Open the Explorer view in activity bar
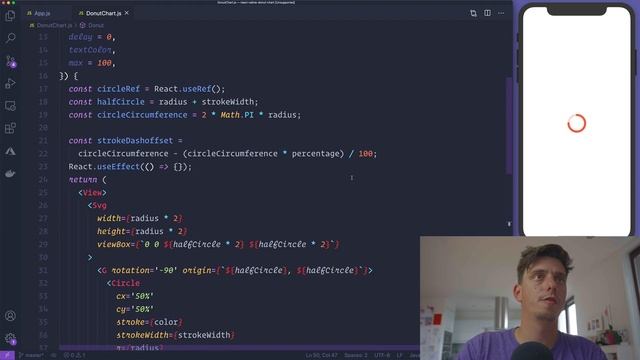The width and height of the screenshot is (640, 360). click(10, 16)
